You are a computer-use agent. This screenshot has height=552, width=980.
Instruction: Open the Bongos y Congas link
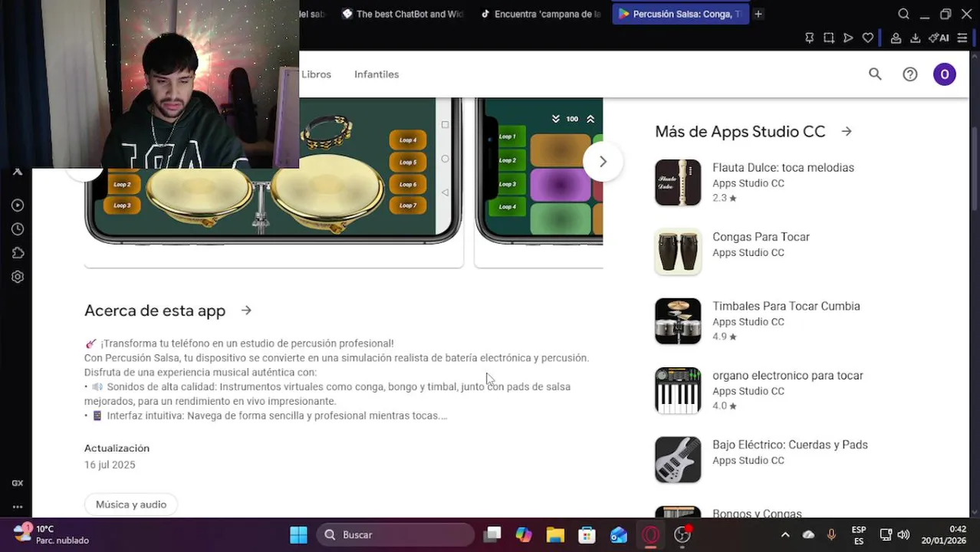point(757,513)
